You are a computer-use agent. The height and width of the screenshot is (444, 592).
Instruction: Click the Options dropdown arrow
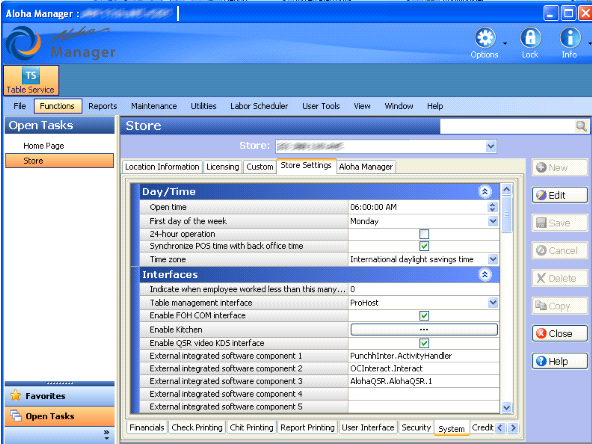coord(505,43)
